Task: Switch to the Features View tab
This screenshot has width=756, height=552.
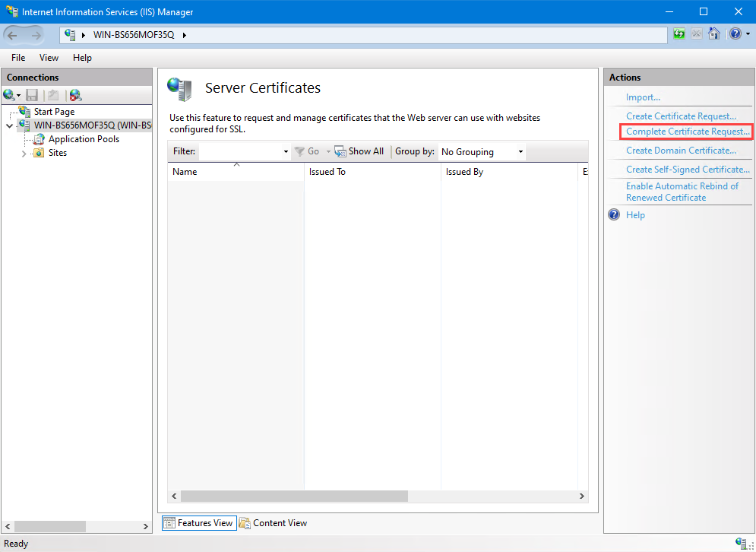Action: pyautogui.click(x=199, y=523)
